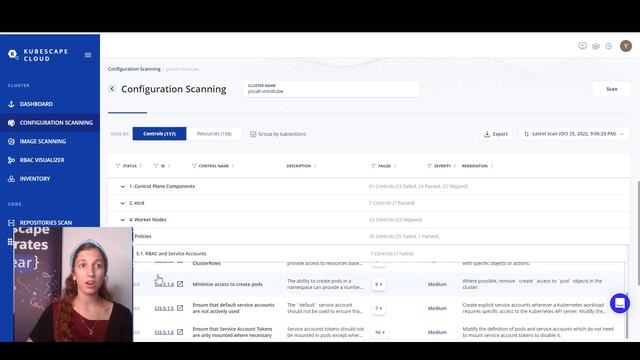Toggle the sidebar hamburger menu
The width and height of the screenshot is (640, 360).
(x=88, y=55)
